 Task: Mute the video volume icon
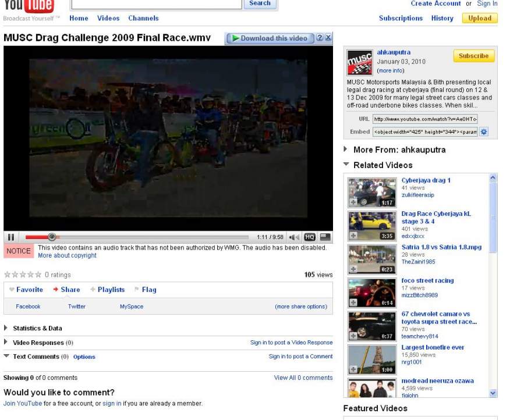pos(294,237)
